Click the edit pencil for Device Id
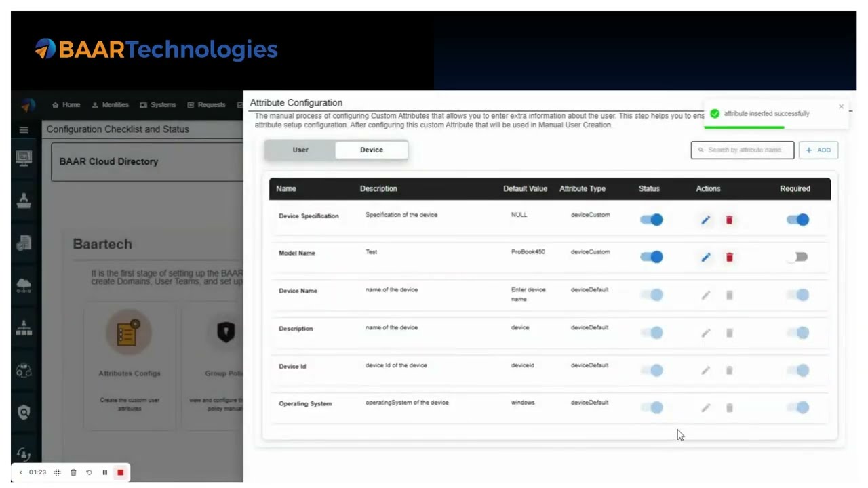 click(x=706, y=371)
